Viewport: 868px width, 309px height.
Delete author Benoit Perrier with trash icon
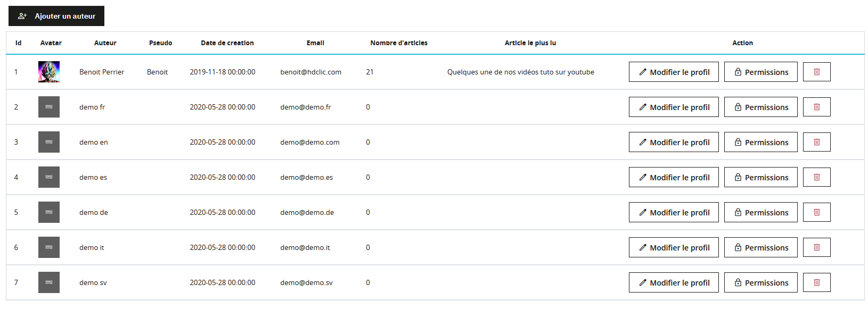tap(817, 72)
